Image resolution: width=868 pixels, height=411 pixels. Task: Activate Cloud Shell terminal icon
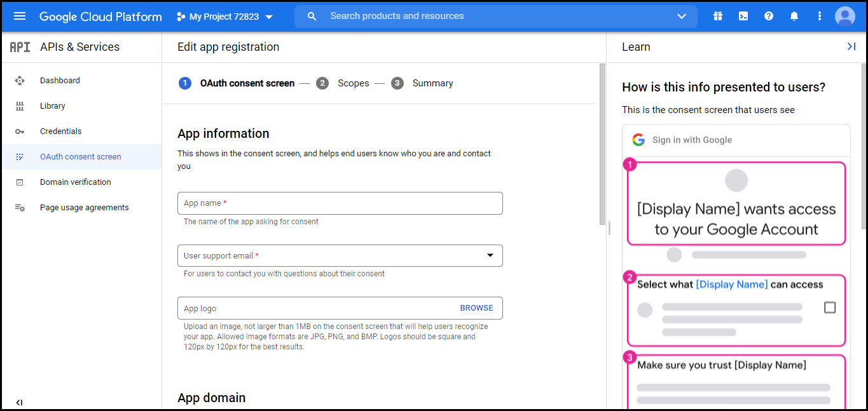(x=743, y=17)
